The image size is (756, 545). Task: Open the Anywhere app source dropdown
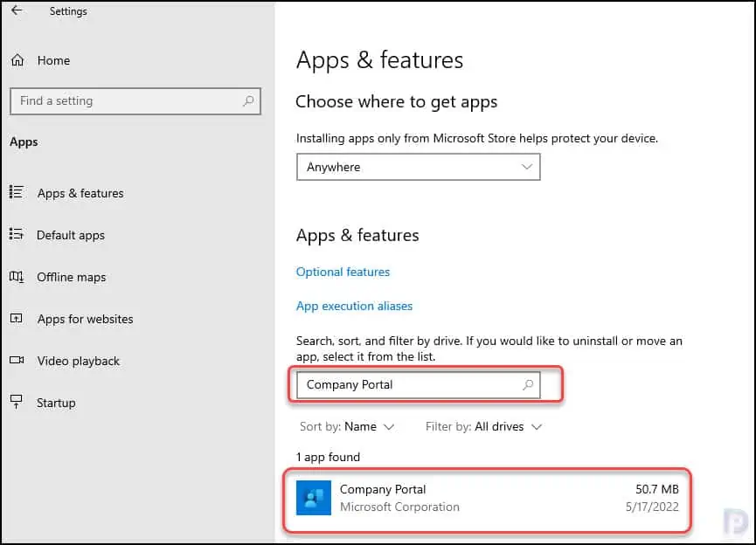[x=418, y=167]
